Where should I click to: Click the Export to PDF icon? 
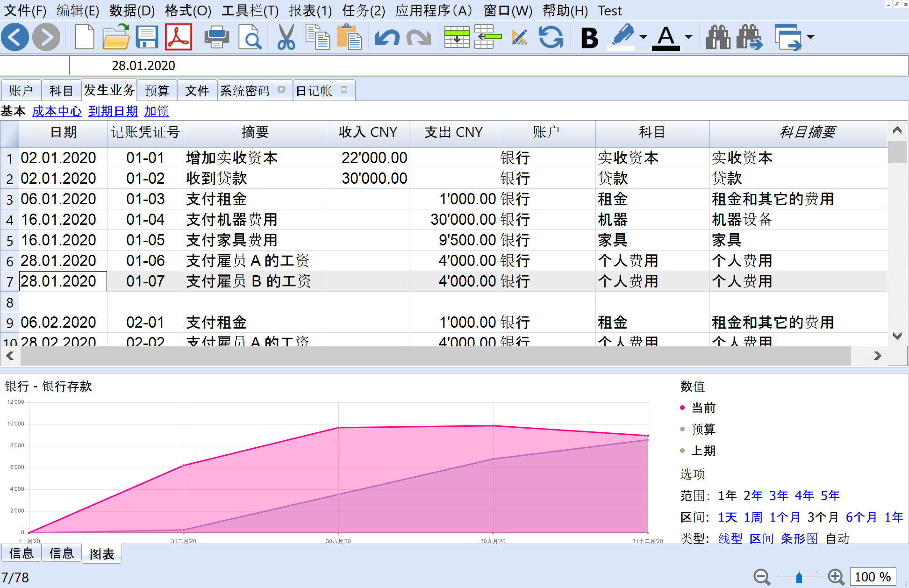point(179,37)
